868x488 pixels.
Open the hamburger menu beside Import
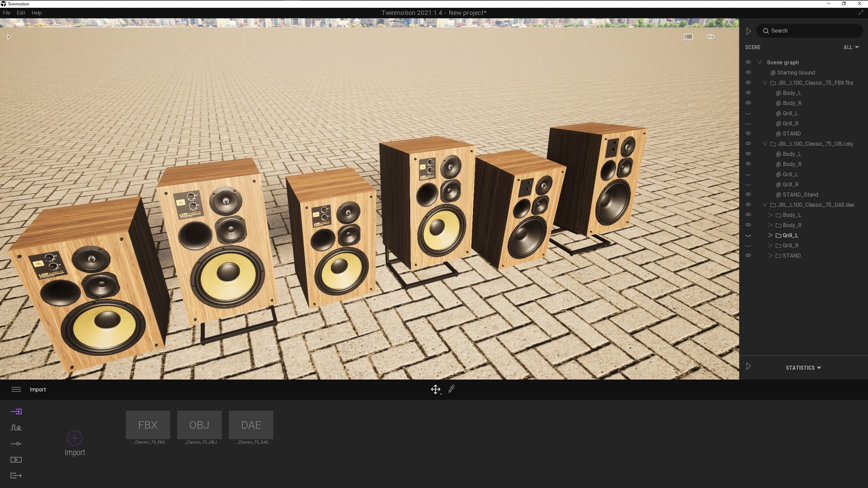[x=16, y=389]
